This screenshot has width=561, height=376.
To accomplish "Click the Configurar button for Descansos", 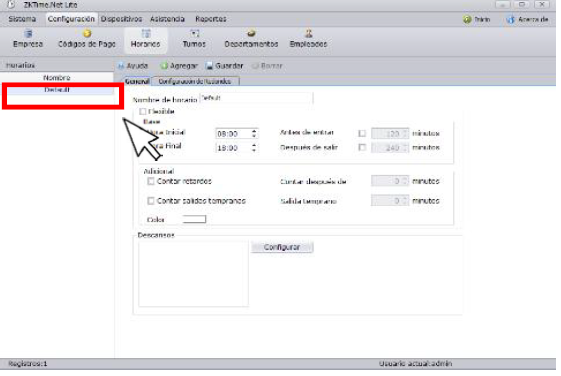I will tap(282, 247).
